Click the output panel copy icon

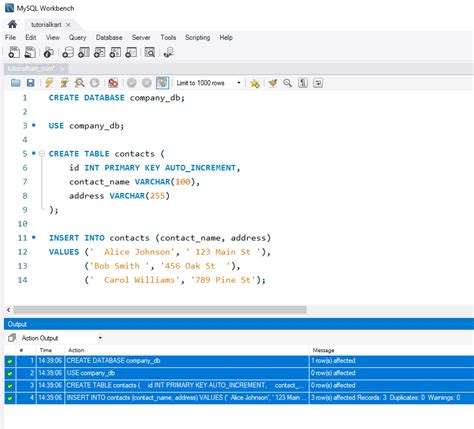(12, 338)
